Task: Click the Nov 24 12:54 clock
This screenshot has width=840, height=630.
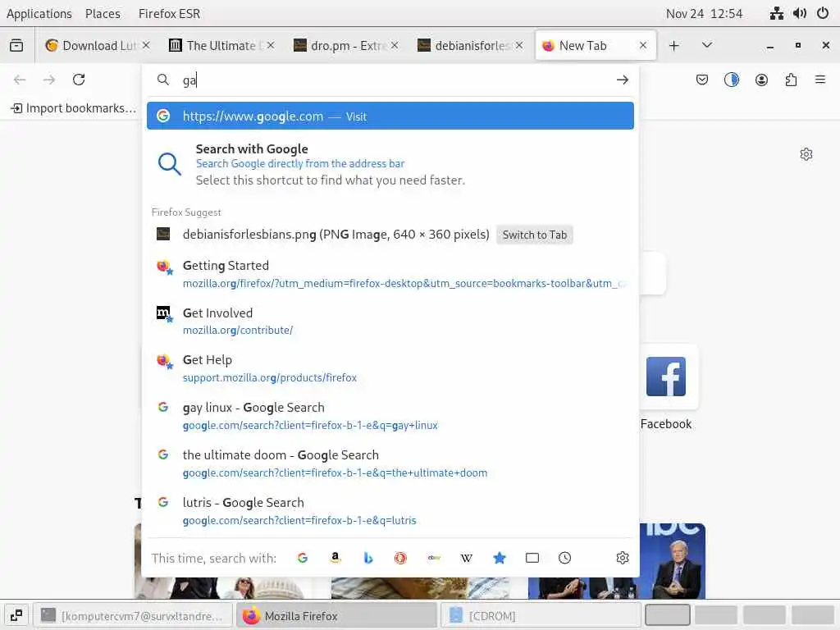Action: point(704,13)
